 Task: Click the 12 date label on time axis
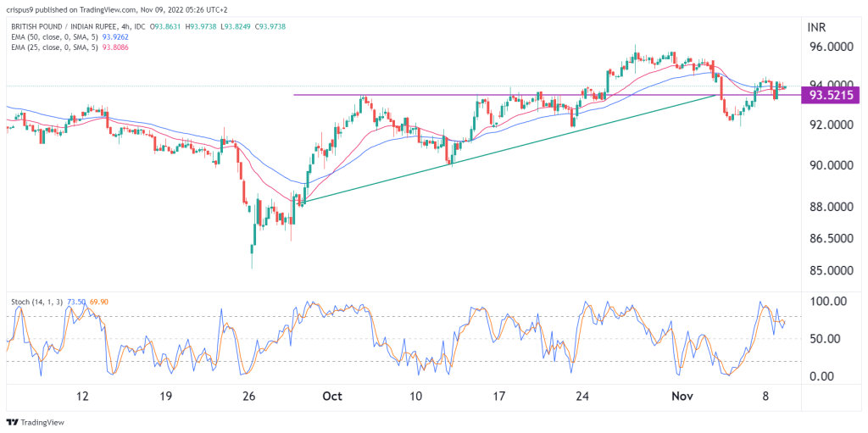point(82,397)
